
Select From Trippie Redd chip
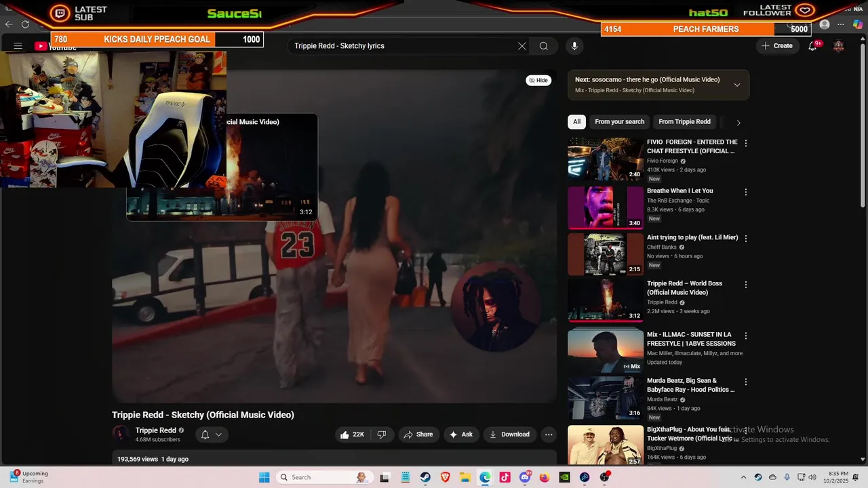pyautogui.click(x=684, y=122)
